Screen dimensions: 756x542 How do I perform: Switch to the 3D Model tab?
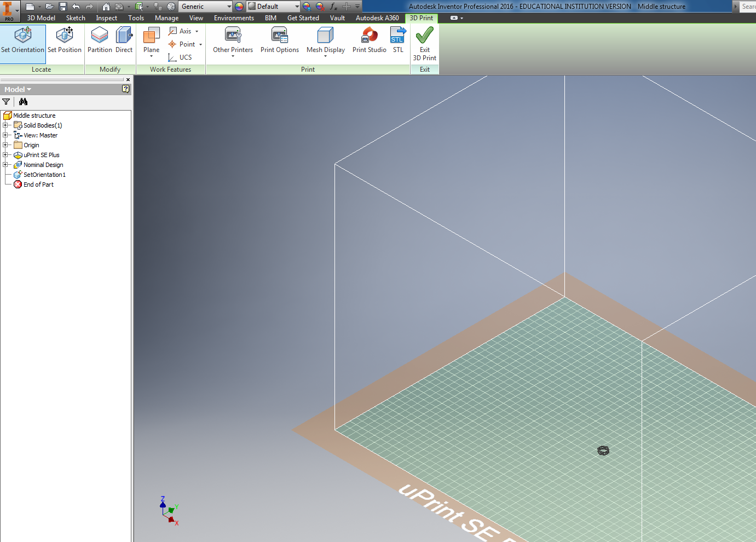pos(41,18)
